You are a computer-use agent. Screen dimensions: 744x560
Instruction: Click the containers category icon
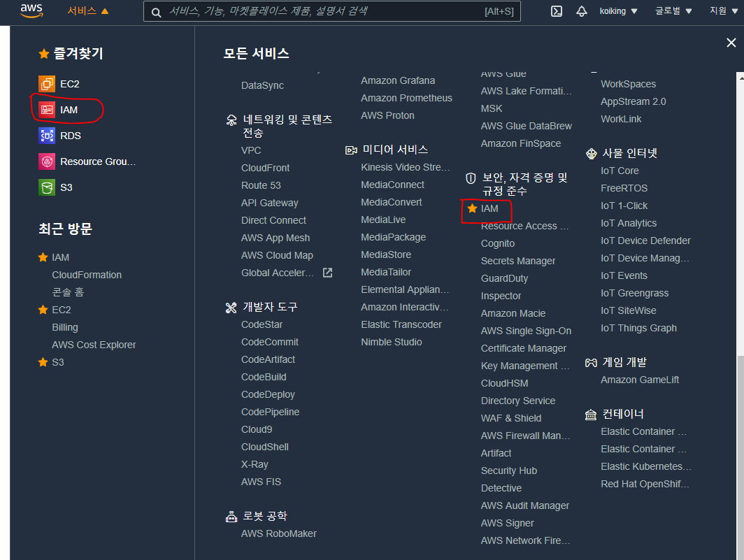(x=591, y=415)
